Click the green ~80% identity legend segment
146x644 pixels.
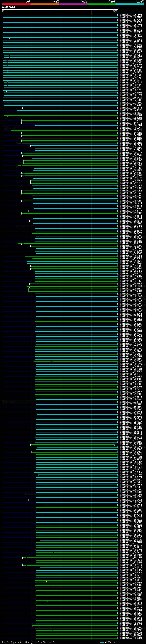point(101,4)
